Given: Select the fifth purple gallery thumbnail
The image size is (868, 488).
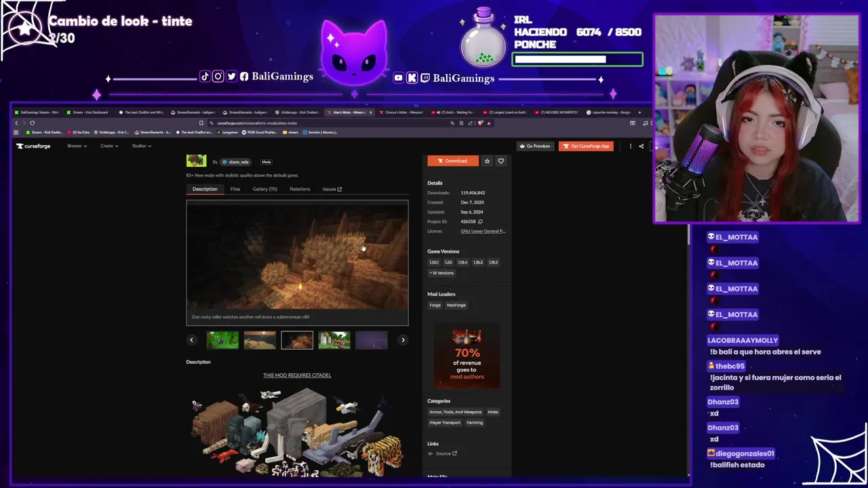Looking at the screenshot, I should pos(372,340).
